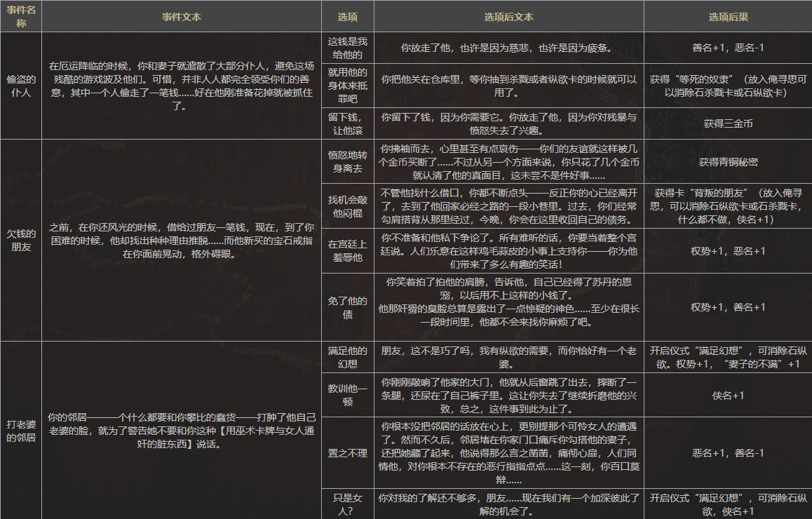Click the option 留下钱，让他滚
Screen dimensions: 812x519
click(x=347, y=123)
